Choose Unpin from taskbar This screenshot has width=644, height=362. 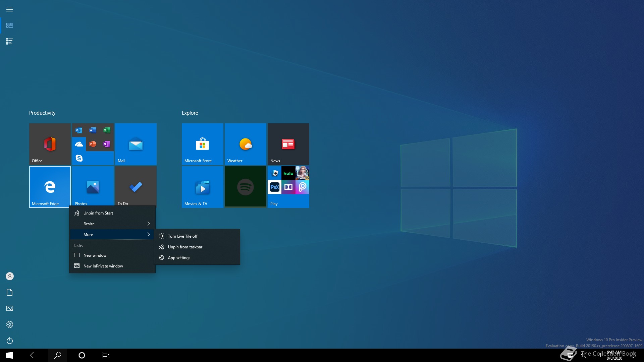pos(197,247)
